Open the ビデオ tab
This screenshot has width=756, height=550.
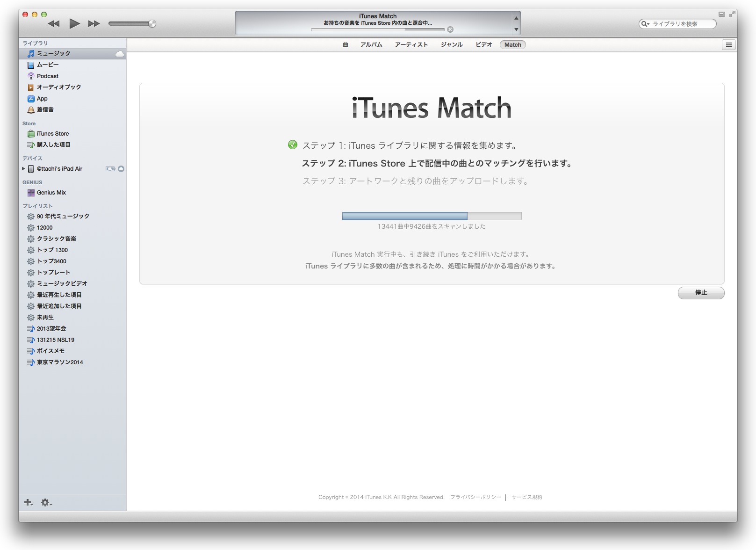[x=484, y=45]
